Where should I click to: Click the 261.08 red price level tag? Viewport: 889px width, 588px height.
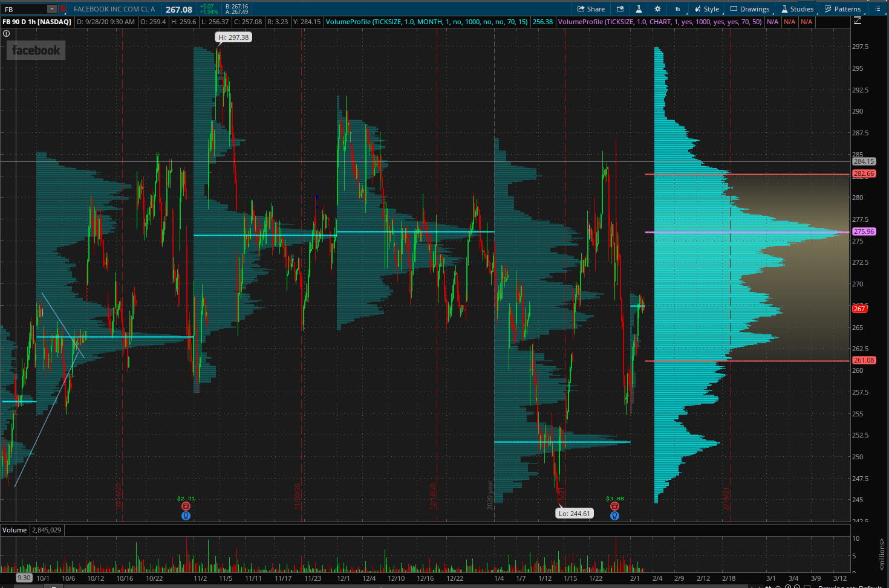coord(864,360)
